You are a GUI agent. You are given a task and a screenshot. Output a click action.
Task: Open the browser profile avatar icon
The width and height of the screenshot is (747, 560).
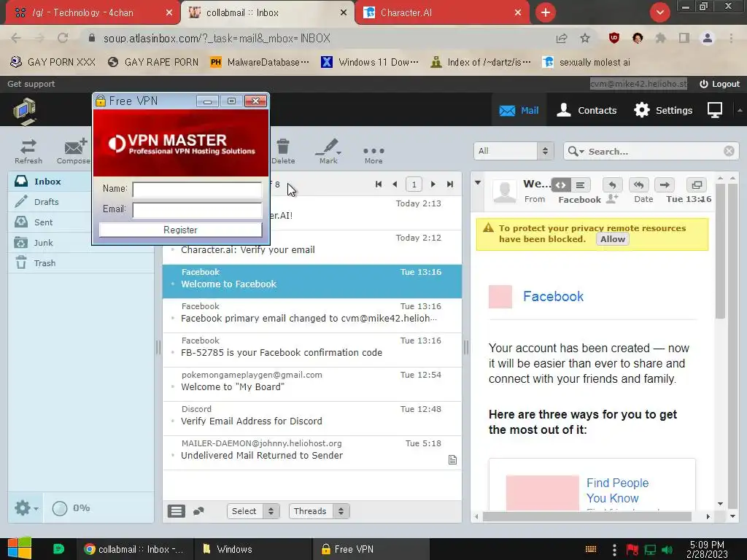708,38
